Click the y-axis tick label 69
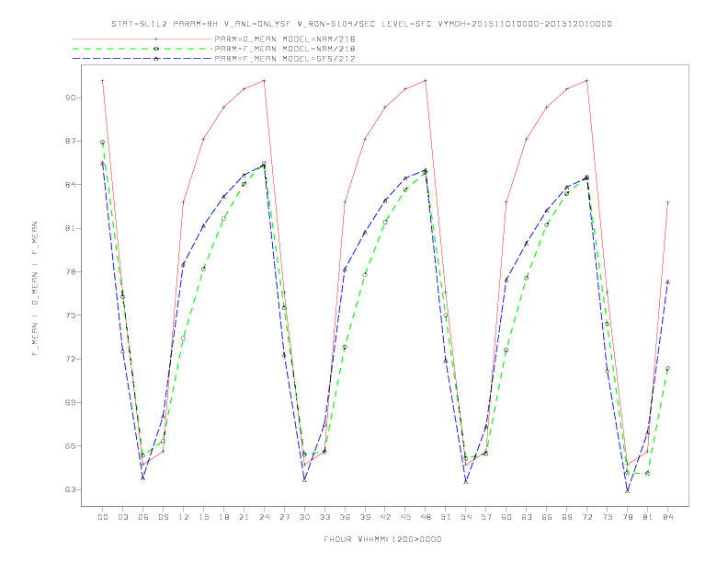 click(x=71, y=402)
